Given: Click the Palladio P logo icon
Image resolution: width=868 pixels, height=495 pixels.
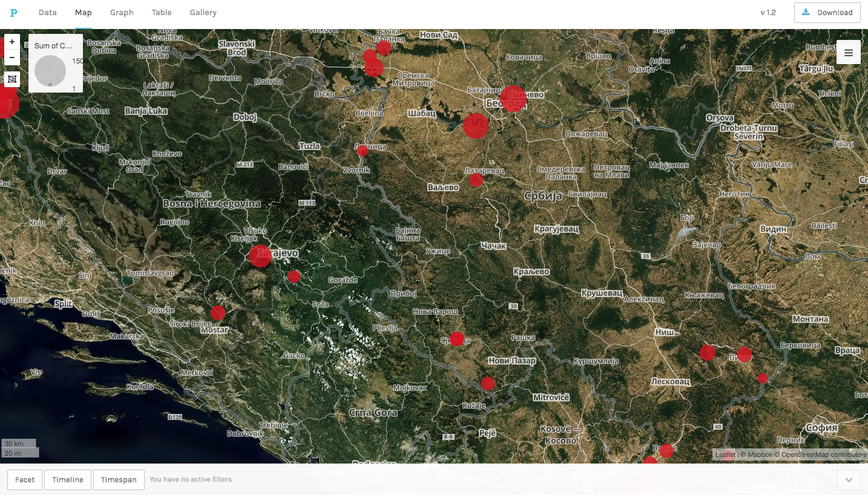Looking at the screenshot, I should point(14,13).
